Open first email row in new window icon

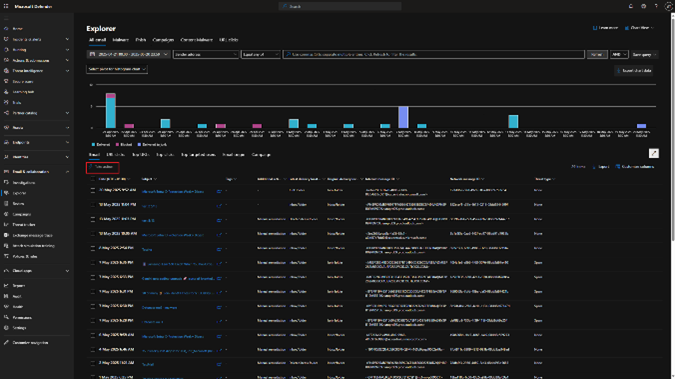coord(219,191)
